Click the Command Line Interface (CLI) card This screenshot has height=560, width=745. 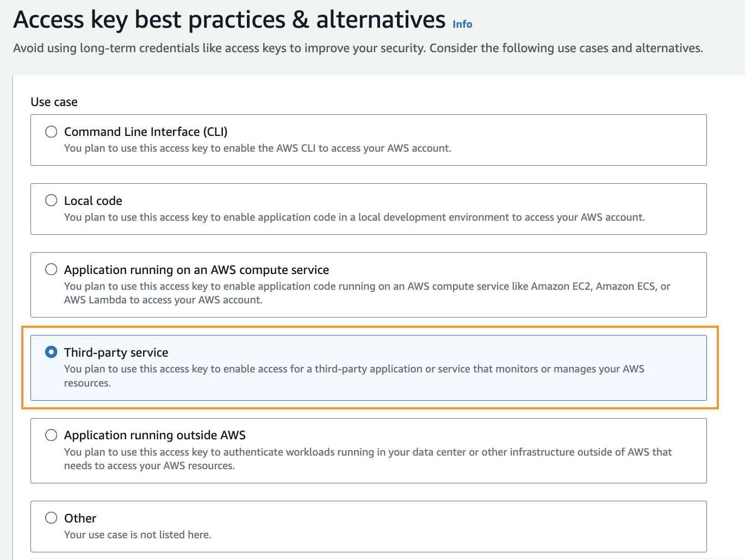click(x=368, y=140)
